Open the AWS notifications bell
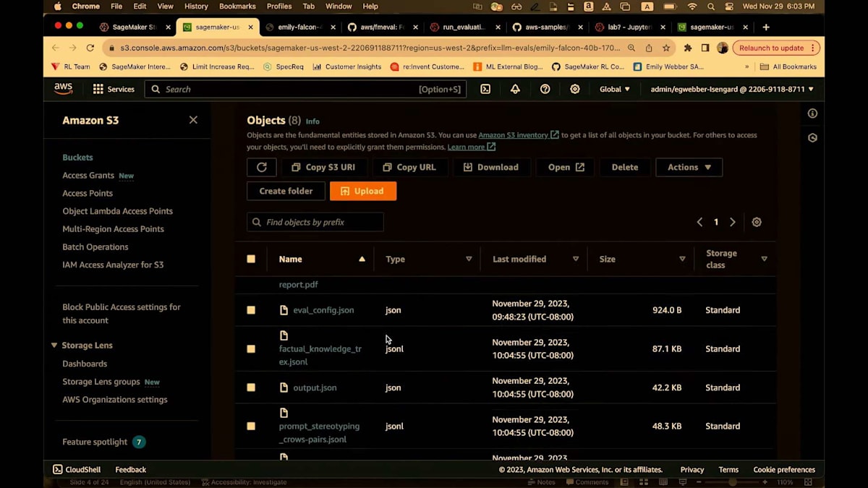Viewport: 868px width, 488px height. coord(515,89)
